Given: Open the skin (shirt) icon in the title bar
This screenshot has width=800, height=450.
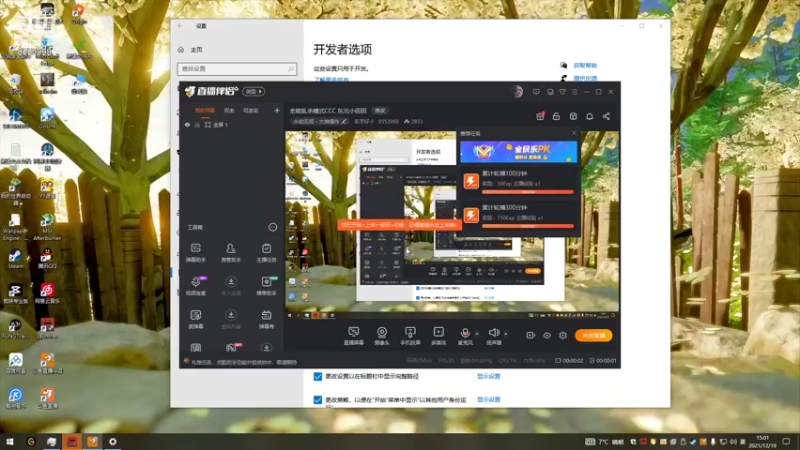Looking at the screenshot, I should pos(562,92).
